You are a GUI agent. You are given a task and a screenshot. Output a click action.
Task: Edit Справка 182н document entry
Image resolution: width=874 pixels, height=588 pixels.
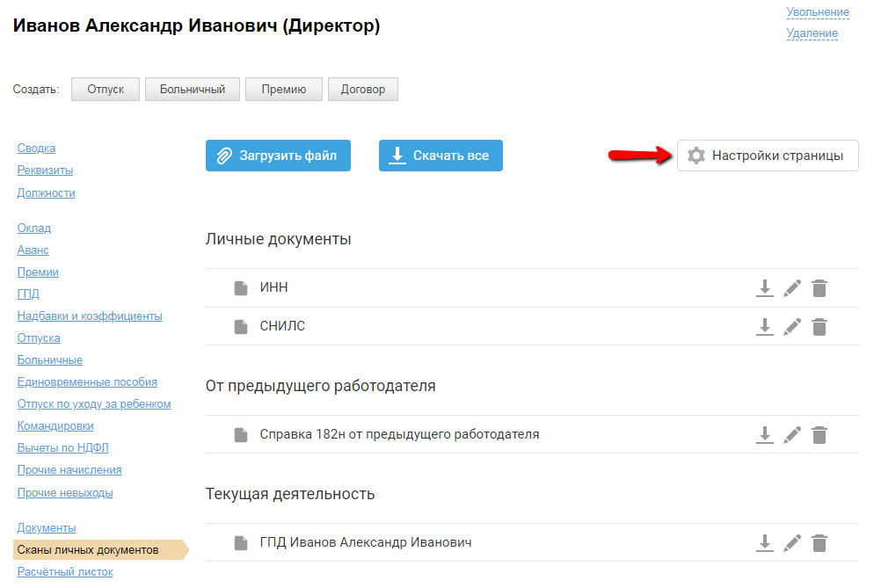[792, 435]
